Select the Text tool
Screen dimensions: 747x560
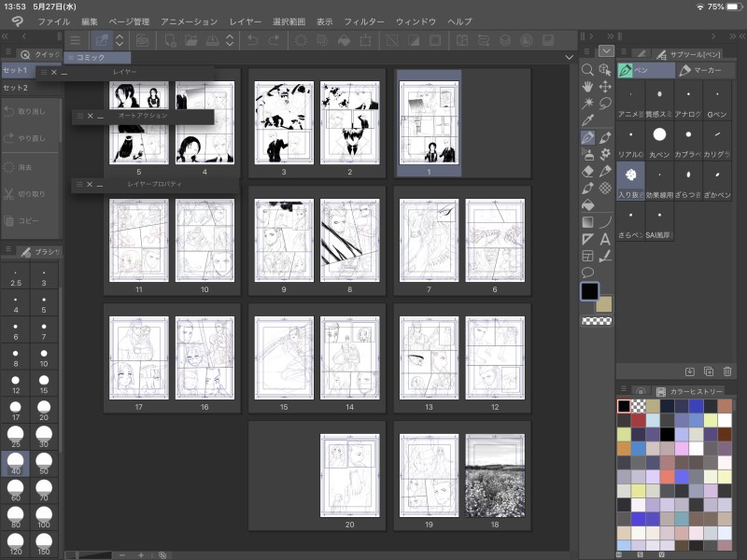(605, 239)
